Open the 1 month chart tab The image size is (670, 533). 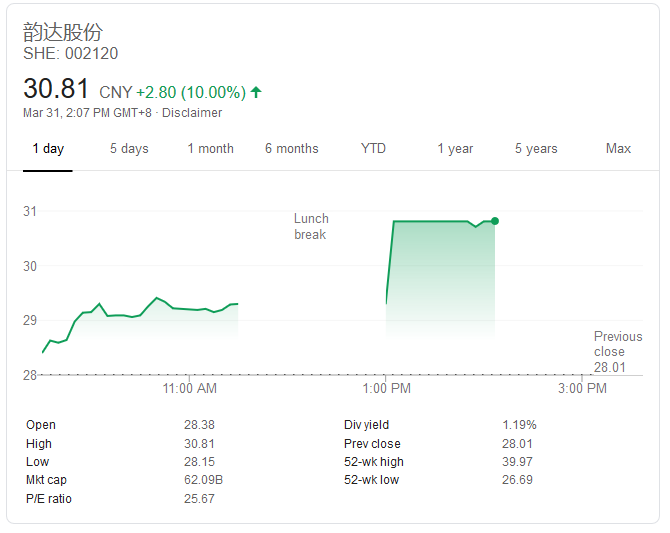pyautogui.click(x=210, y=149)
